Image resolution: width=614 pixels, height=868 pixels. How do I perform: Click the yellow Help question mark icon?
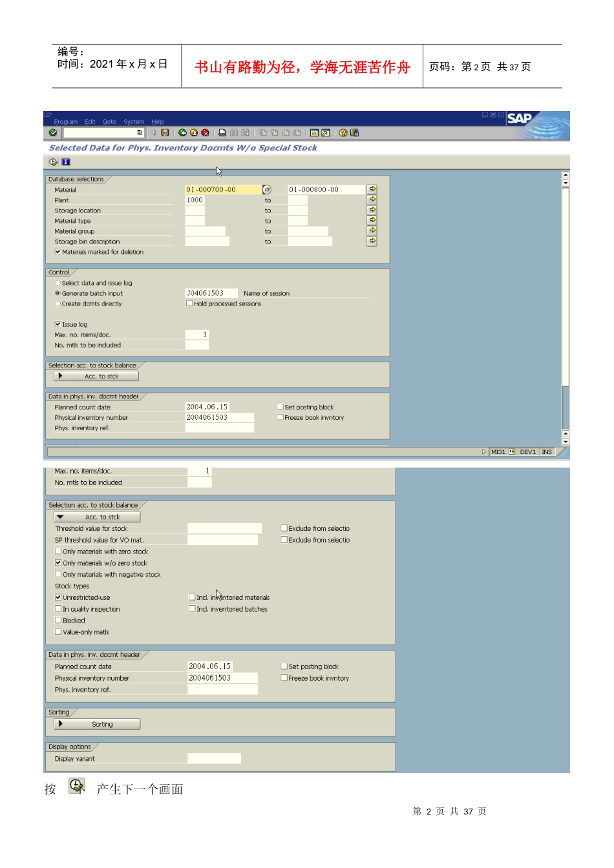[343, 132]
